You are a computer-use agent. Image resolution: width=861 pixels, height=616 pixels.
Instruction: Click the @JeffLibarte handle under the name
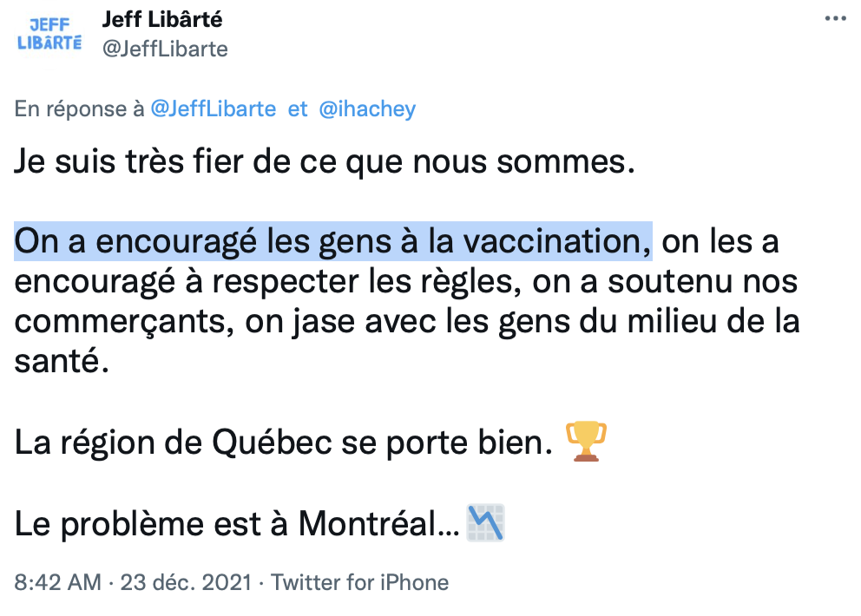coord(165,49)
